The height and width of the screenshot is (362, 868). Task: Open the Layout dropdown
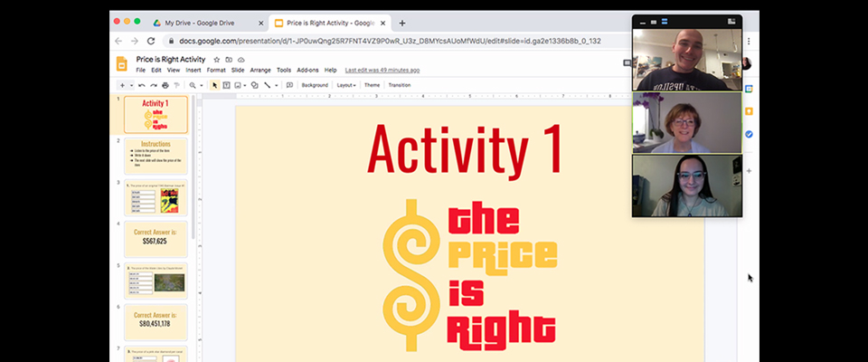[346, 85]
